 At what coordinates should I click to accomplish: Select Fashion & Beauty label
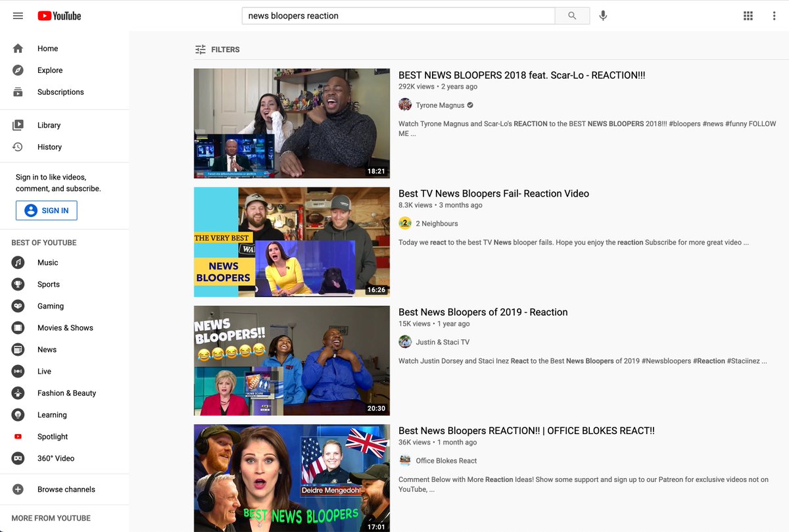pos(66,393)
